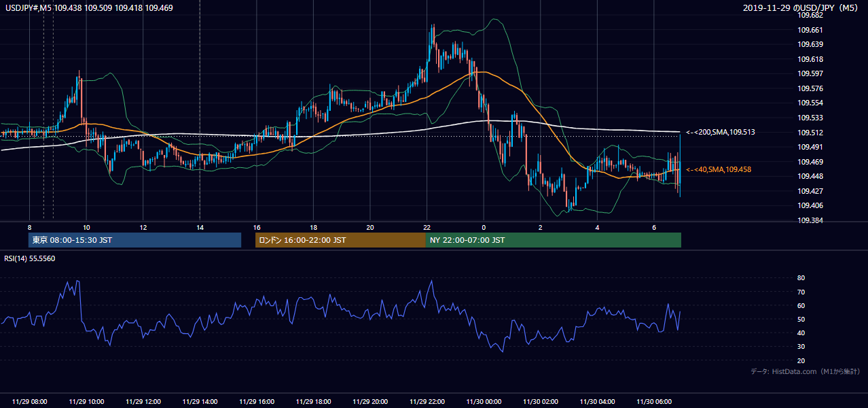The image size is (868, 408).
Task: Click the 109.576 price axis label
Action: pyautogui.click(x=810, y=88)
